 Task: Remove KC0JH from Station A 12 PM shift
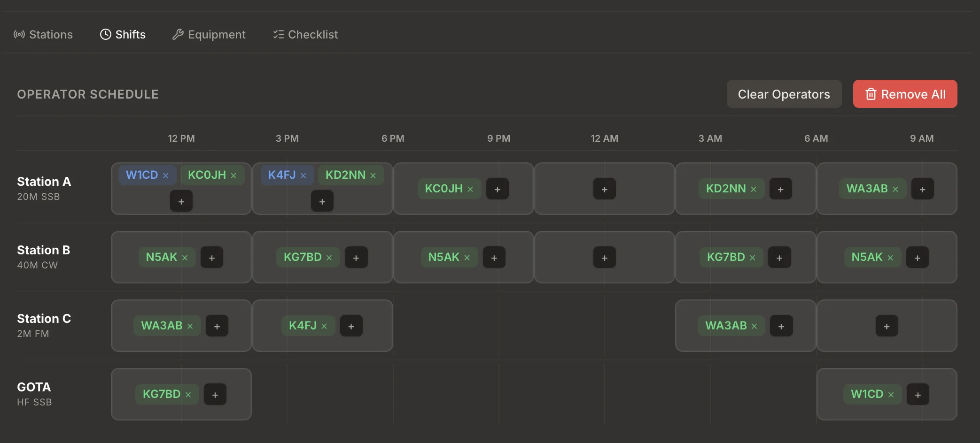(x=233, y=176)
